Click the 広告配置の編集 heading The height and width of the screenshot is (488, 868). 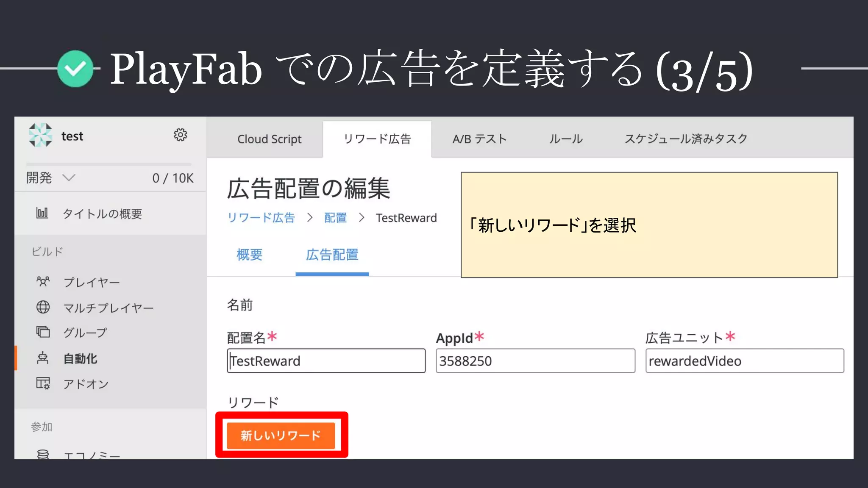click(309, 189)
